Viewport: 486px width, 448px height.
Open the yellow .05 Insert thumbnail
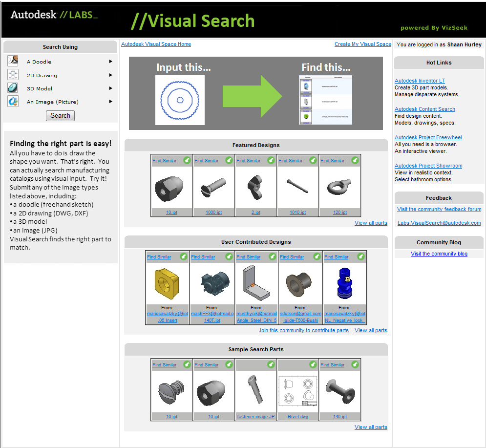pos(167,284)
